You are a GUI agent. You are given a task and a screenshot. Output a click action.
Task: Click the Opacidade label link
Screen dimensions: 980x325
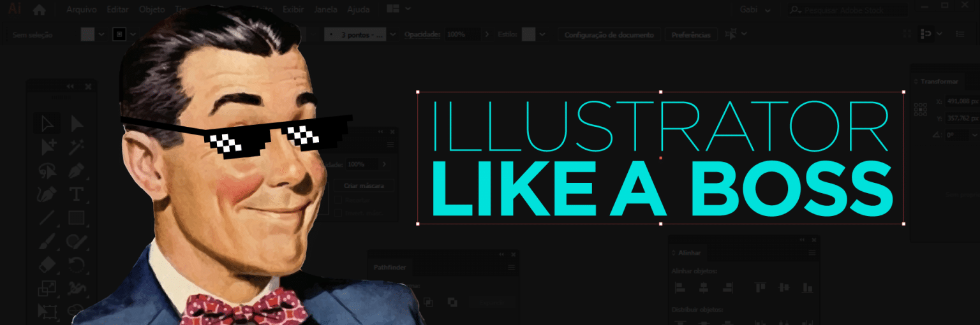pos(422,34)
